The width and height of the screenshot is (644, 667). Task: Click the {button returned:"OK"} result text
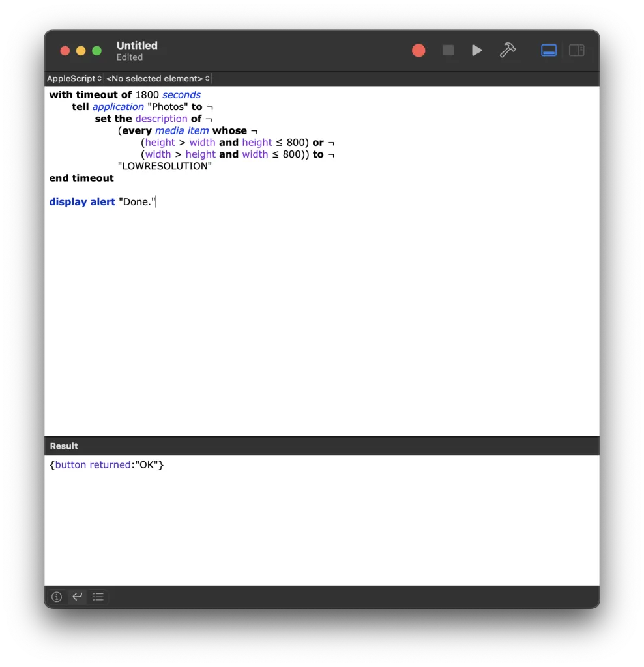point(107,464)
